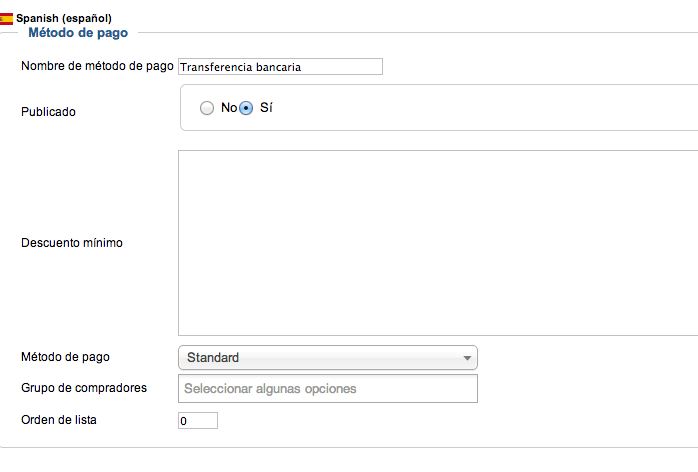The height and width of the screenshot is (472, 698).
Task: Click the black Método de pago dropdown label
Action: 65,357
